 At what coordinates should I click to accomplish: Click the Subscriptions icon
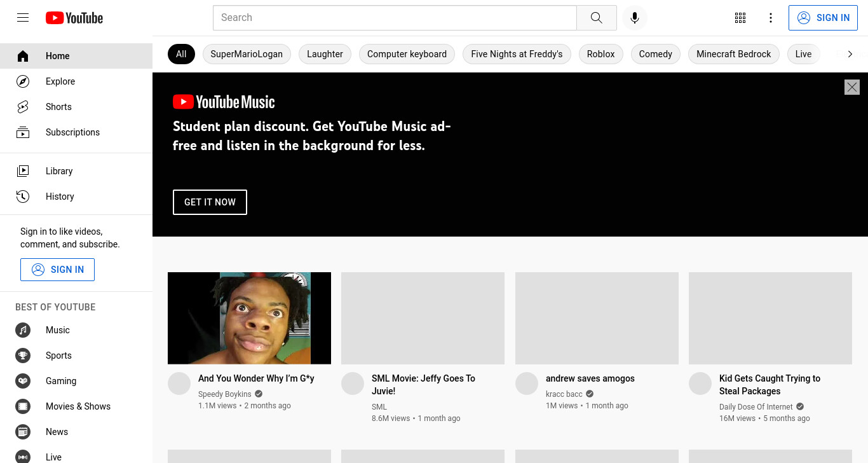pyautogui.click(x=23, y=132)
